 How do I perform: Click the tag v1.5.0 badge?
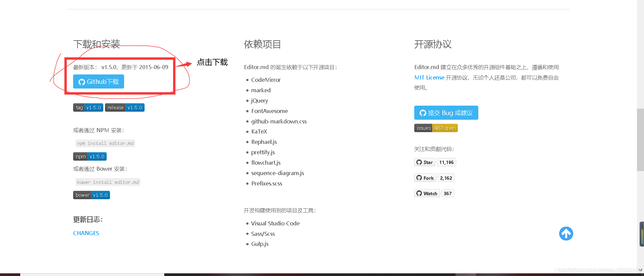point(88,108)
